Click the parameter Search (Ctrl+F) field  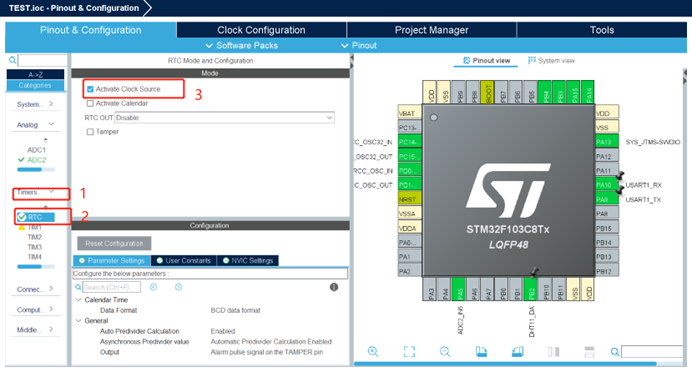pos(112,287)
